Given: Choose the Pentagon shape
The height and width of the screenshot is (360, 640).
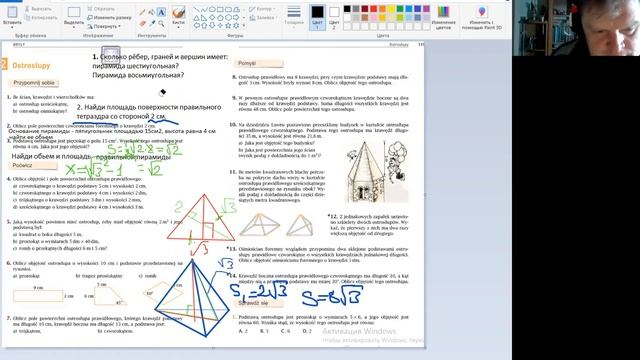Looking at the screenshot, I should 220,18.
